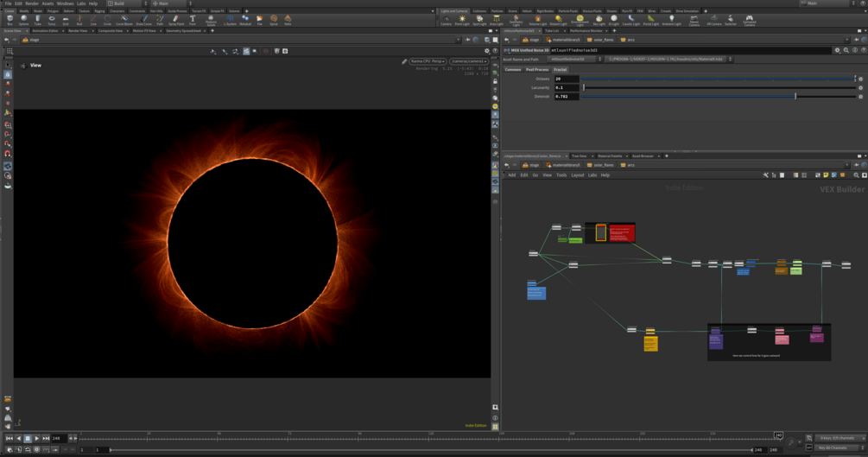Jump to first frame in playbar
Viewport: 868px width, 457px height.
10,438
